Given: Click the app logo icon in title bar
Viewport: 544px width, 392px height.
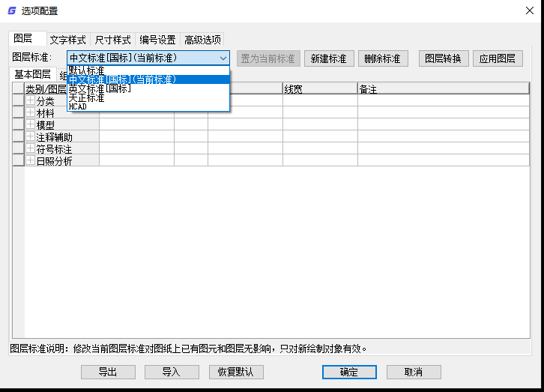Looking at the screenshot, I should point(11,10).
